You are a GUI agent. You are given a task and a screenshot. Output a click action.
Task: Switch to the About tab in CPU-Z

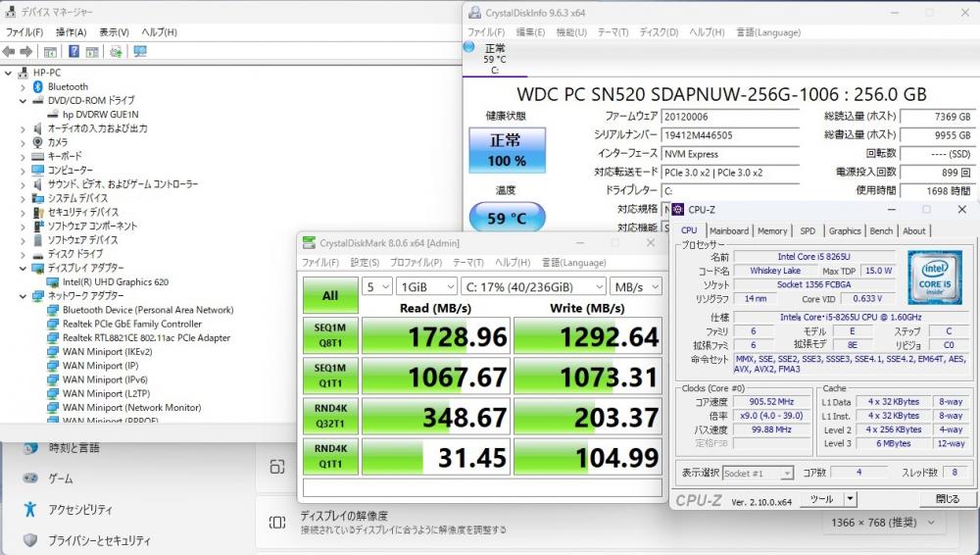tap(913, 230)
